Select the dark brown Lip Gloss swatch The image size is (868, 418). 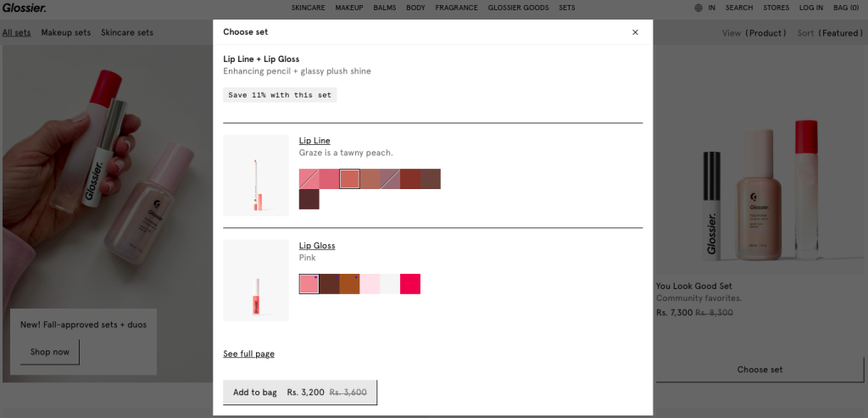pos(330,284)
